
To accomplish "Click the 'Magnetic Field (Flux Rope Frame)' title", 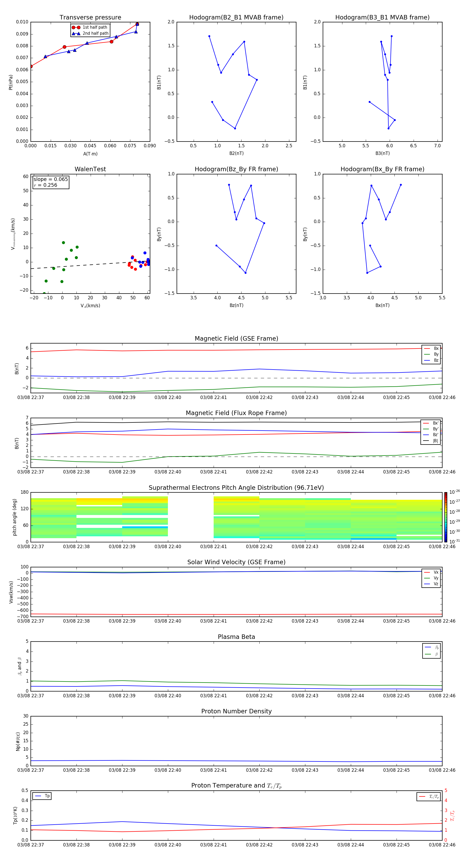I will tap(236, 413).
